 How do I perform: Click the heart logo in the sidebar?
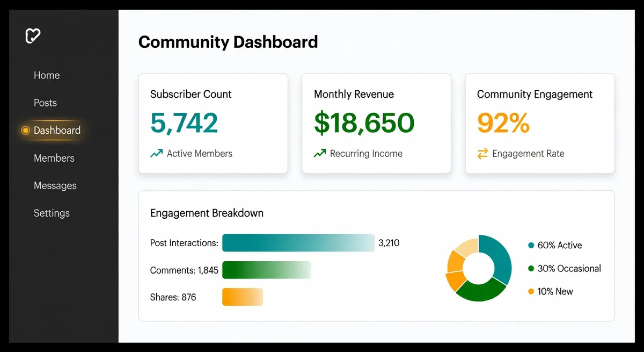[33, 36]
